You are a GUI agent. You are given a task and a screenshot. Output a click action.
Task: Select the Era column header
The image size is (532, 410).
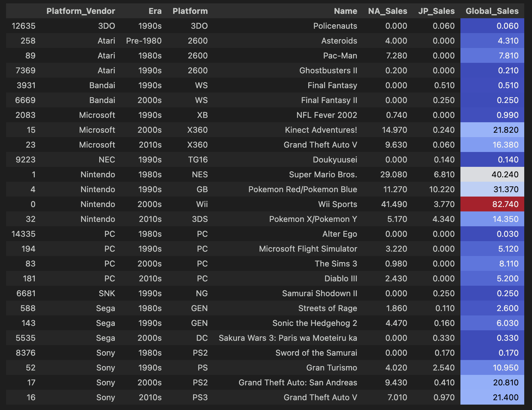(155, 11)
